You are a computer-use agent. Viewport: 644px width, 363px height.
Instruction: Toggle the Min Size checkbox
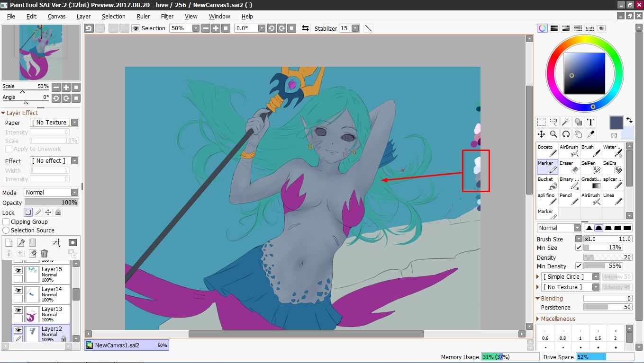579,248
